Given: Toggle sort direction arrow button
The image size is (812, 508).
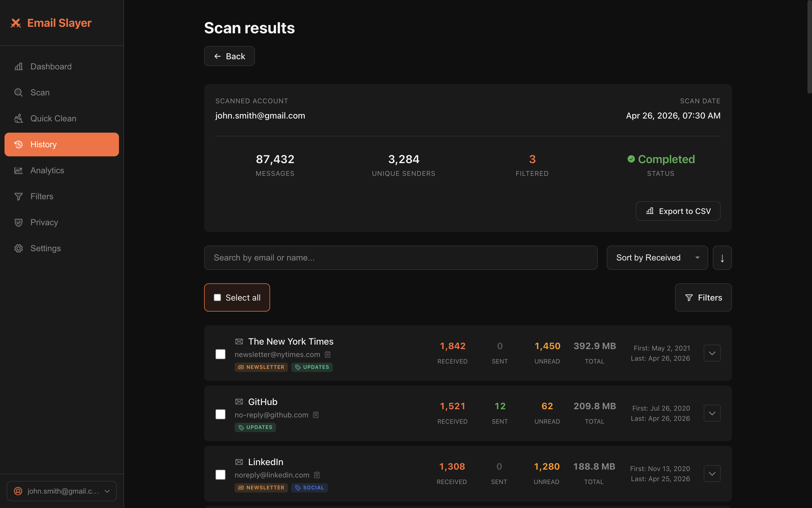Looking at the screenshot, I should (722, 258).
